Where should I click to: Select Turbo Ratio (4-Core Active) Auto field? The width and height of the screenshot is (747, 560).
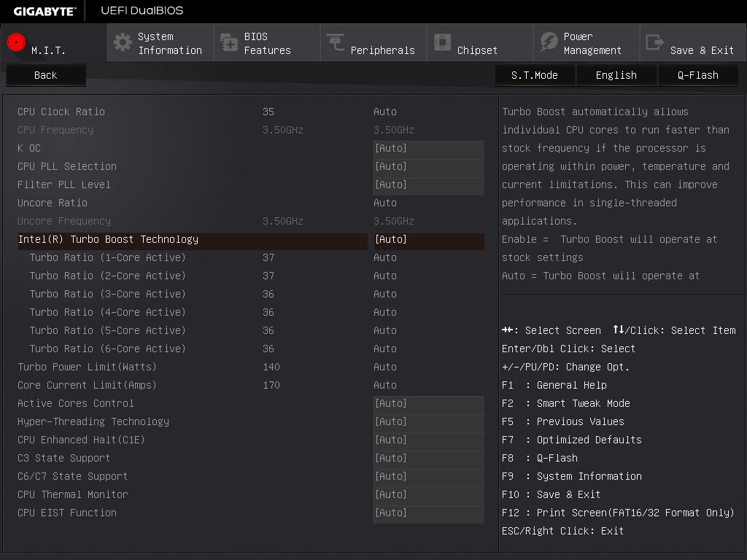(385, 312)
